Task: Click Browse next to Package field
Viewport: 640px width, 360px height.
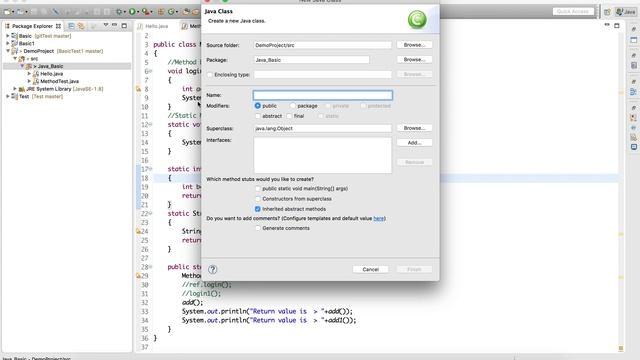Action: pyautogui.click(x=414, y=60)
